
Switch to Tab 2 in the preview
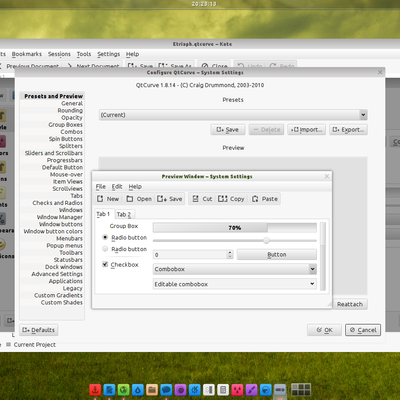tap(124, 214)
